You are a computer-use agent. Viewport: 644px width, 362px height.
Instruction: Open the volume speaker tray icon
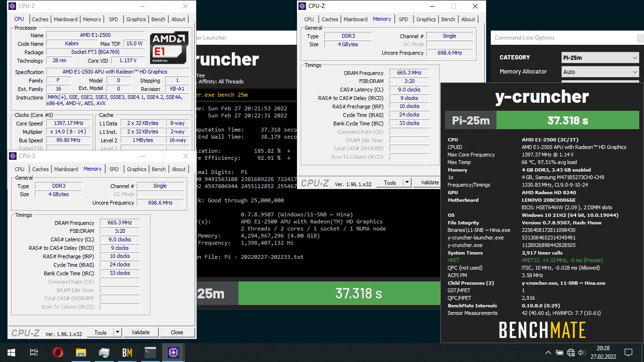click(582, 352)
